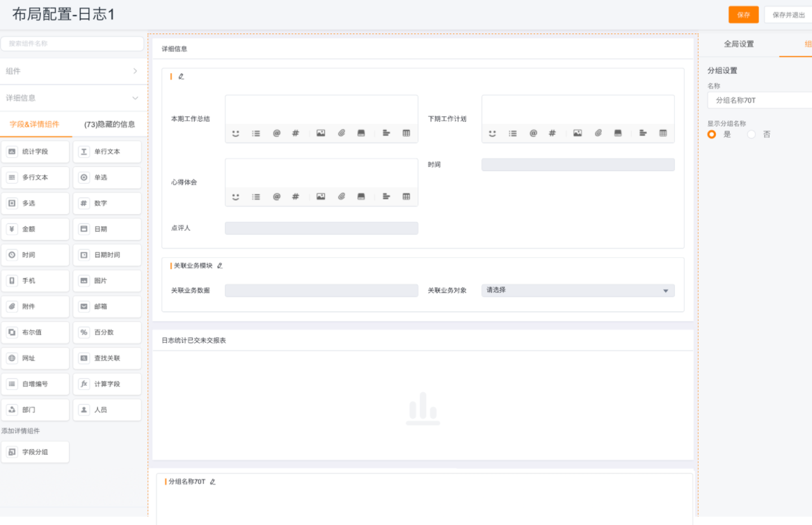Click the orange 保存 button

(743, 15)
